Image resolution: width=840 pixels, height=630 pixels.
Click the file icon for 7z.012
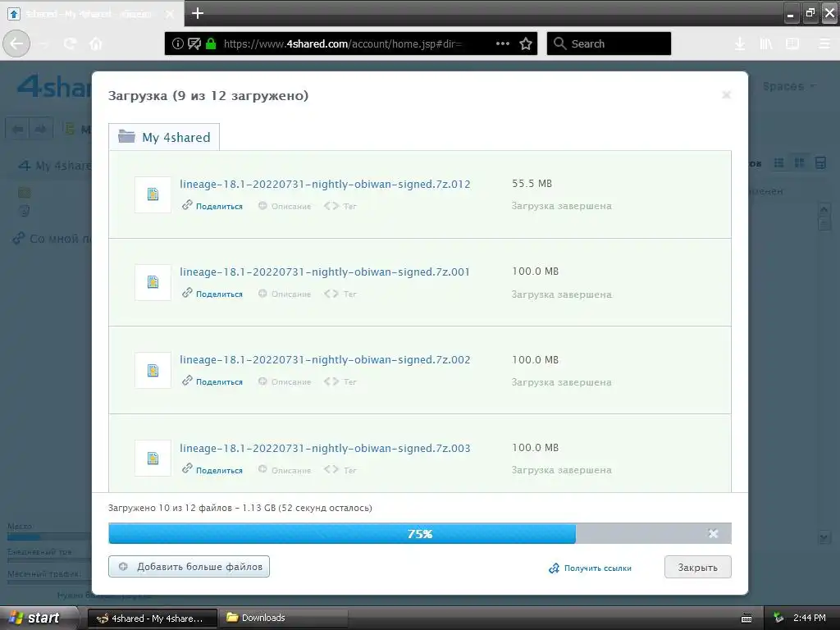(x=153, y=194)
